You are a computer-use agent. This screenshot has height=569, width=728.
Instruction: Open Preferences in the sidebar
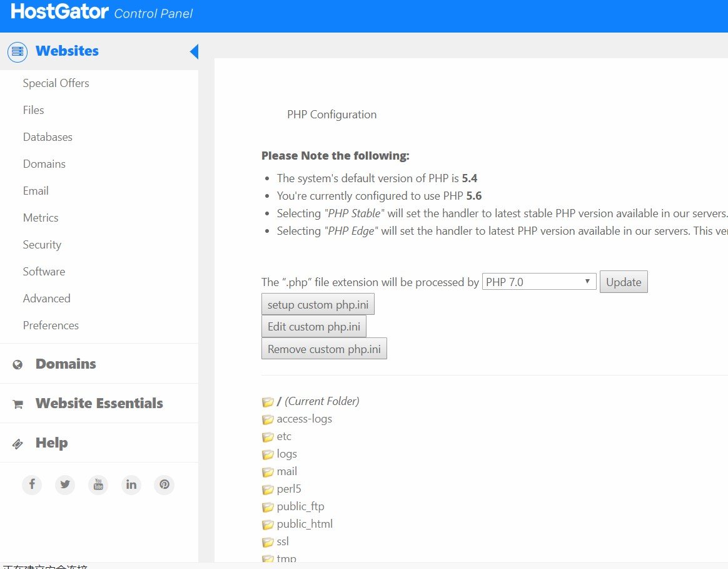pos(51,326)
